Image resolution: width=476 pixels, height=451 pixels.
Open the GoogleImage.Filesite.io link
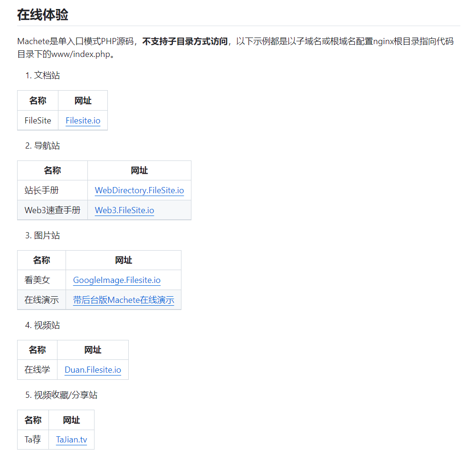click(x=117, y=280)
